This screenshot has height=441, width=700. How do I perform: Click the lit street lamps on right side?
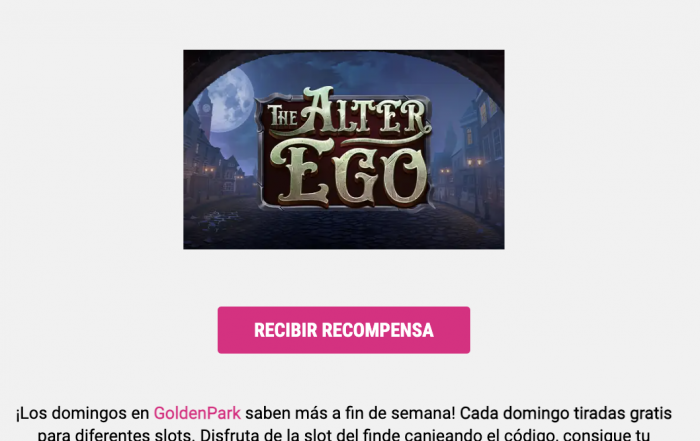point(473,163)
